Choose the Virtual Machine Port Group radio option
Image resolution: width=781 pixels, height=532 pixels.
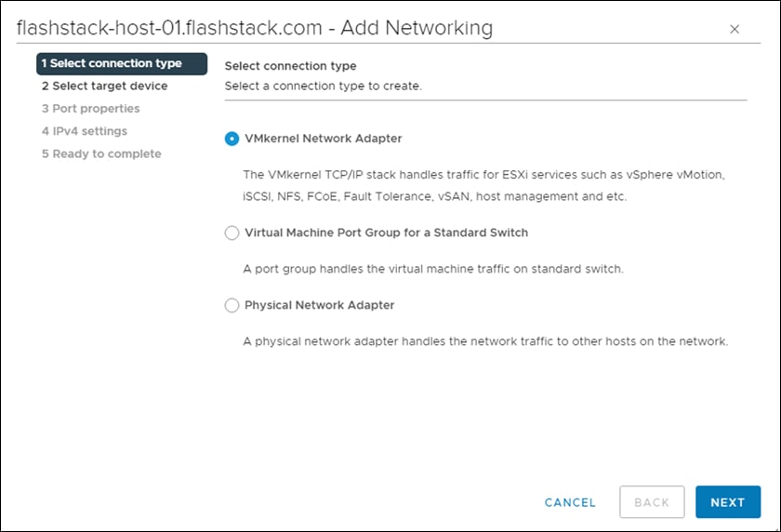click(x=232, y=233)
